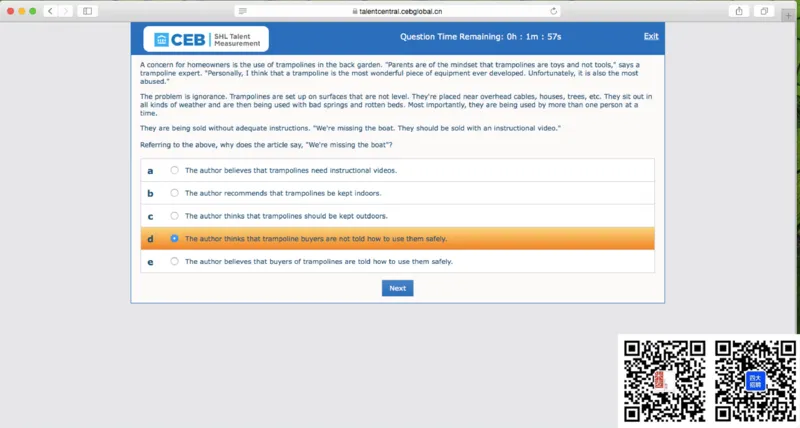Pick option c about keeping trampolines outdoors

click(175, 216)
